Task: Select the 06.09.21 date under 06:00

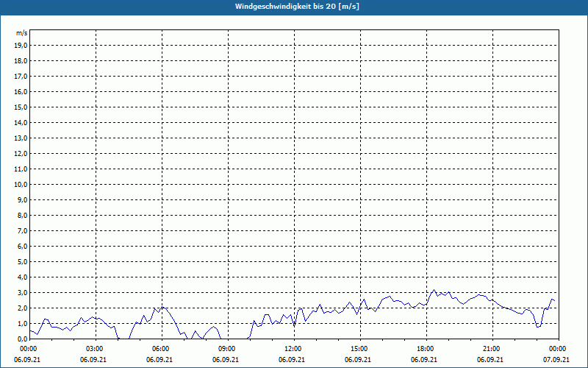Action: (x=159, y=360)
